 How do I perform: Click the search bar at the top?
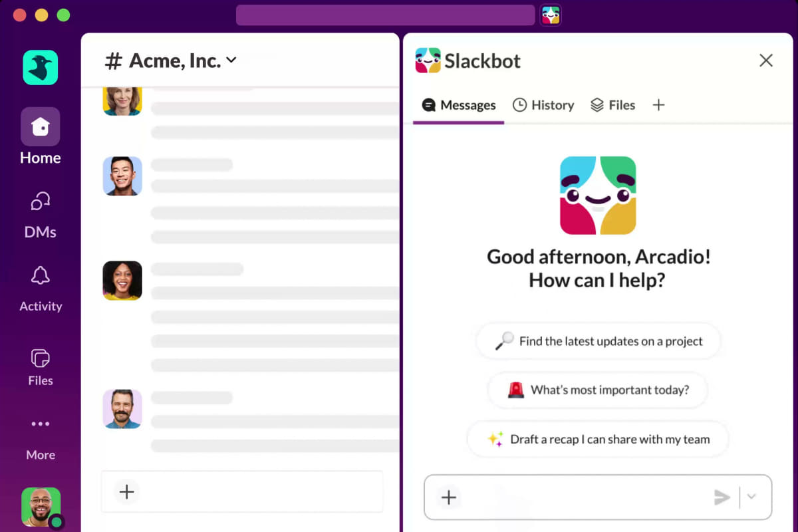pyautogui.click(x=386, y=15)
